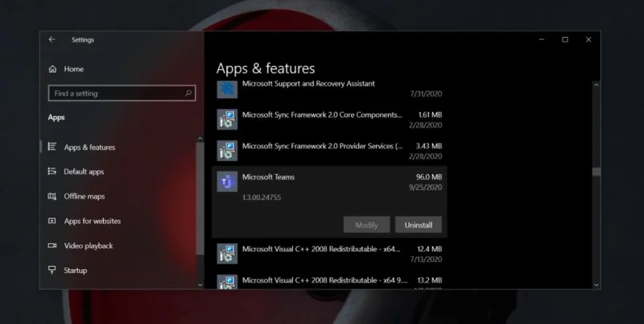Click the 1.61 MB size value

click(430, 114)
